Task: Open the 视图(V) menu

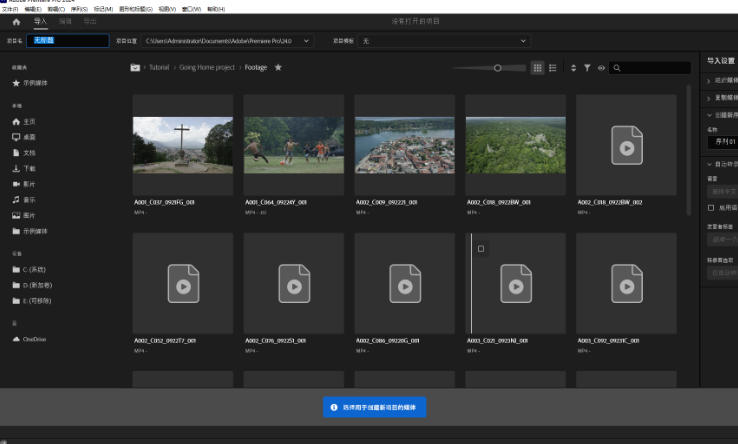Action: pos(167,9)
